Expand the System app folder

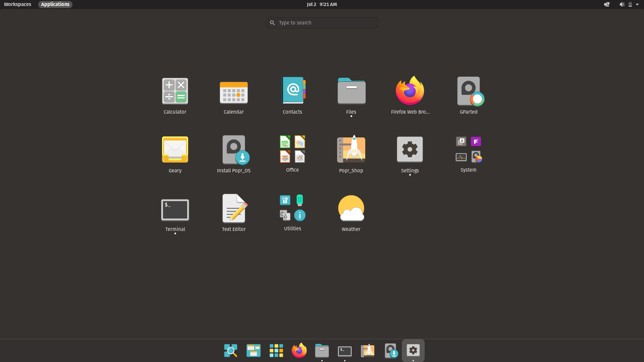[468, 149]
